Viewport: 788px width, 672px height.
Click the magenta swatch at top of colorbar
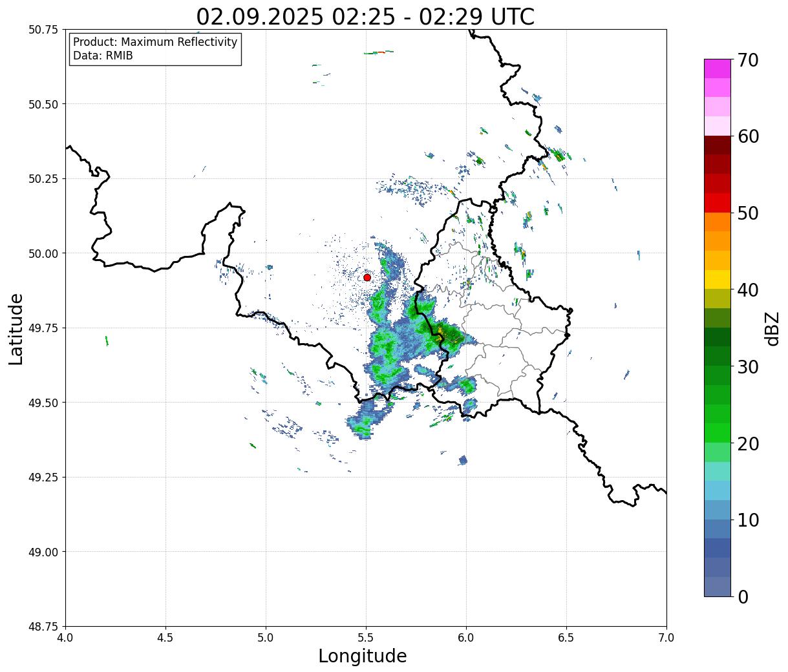pos(718,68)
